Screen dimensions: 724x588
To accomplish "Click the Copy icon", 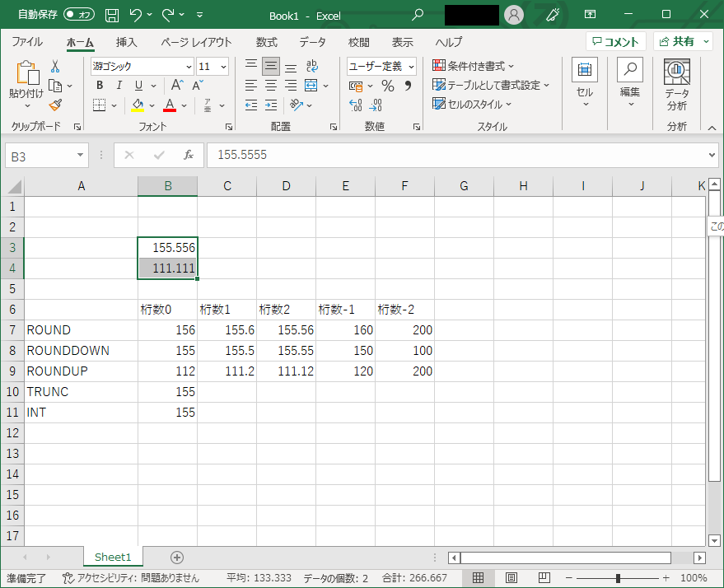I will click(x=55, y=86).
